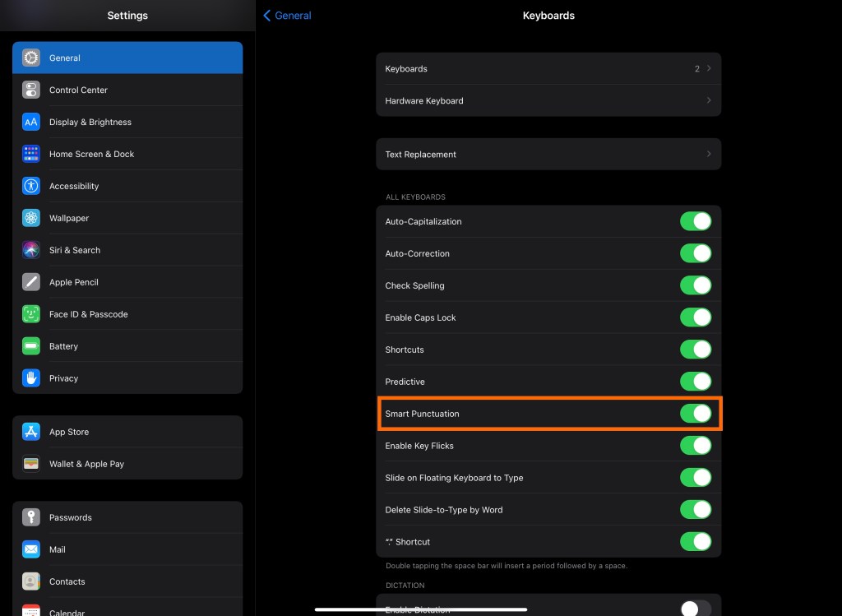Image resolution: width=842 pixels, height=616 pixels.
Task: Go back using the General button
Action: (286, 15)
